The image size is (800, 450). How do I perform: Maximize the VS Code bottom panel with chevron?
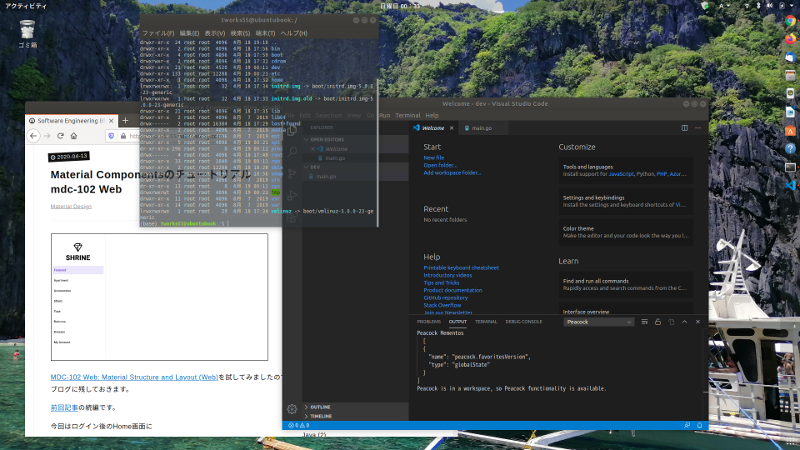click(685, 322)
